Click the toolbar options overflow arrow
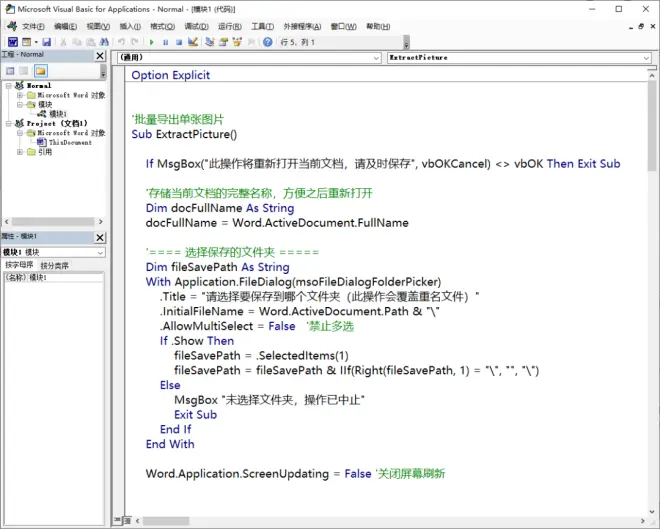 tap(406, 43)
